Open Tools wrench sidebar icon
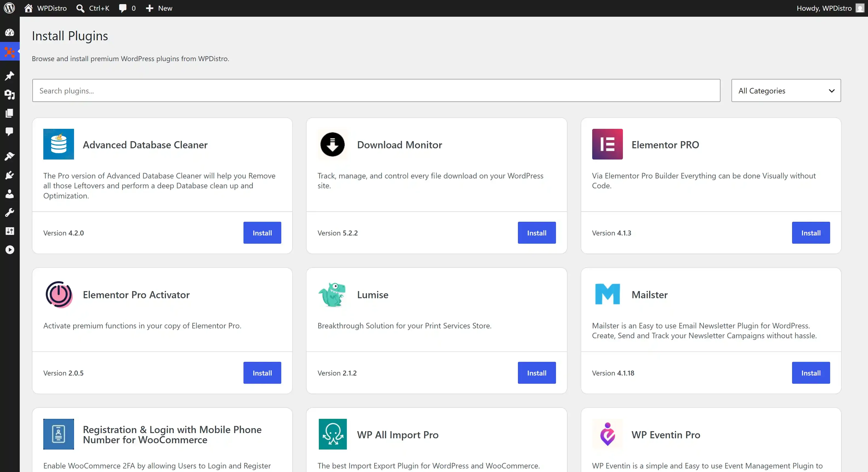 [9, 212]
